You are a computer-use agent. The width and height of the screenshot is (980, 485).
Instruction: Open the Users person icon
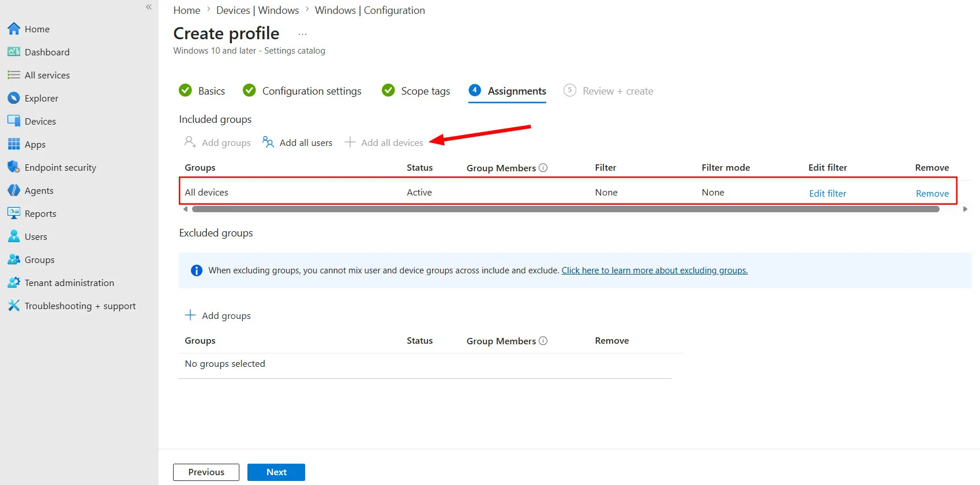14,236
